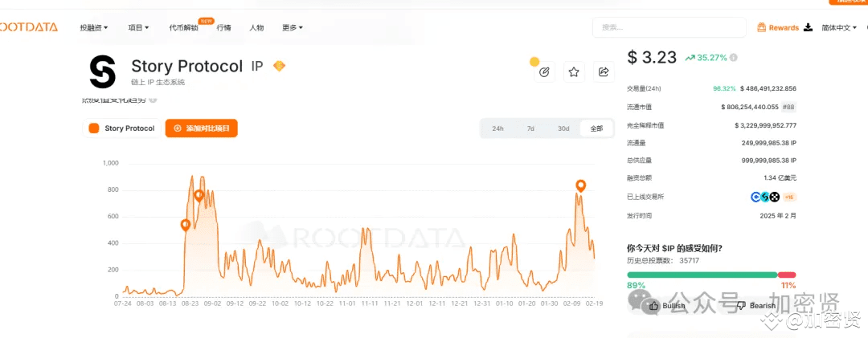Expand the 更多 navigation dropdown

pos(293,27)
